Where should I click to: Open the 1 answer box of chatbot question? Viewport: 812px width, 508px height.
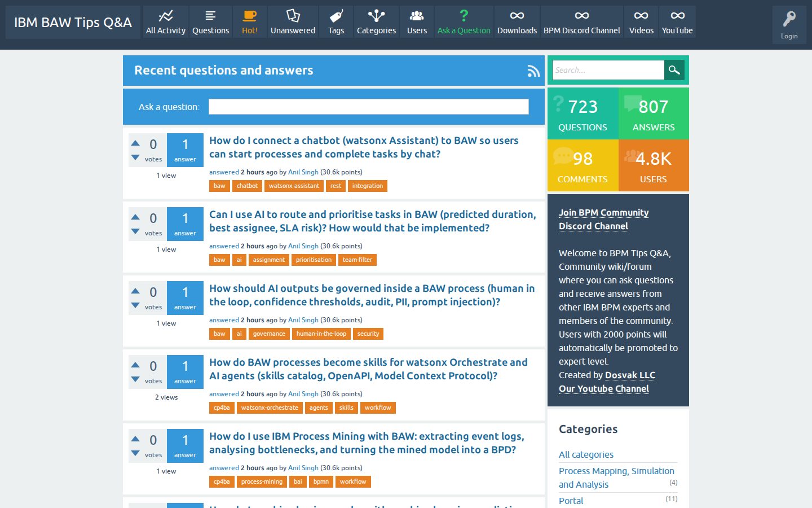coord(185,150)
